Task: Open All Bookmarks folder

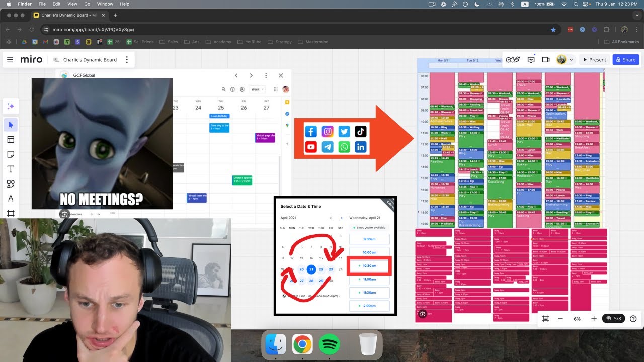Action: click(x=622, y=42)
